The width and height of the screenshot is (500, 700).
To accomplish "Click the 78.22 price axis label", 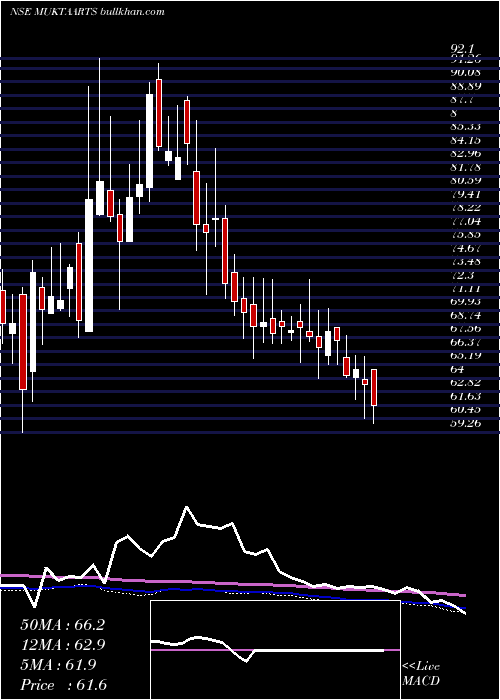I will click(x=465, y=208).
